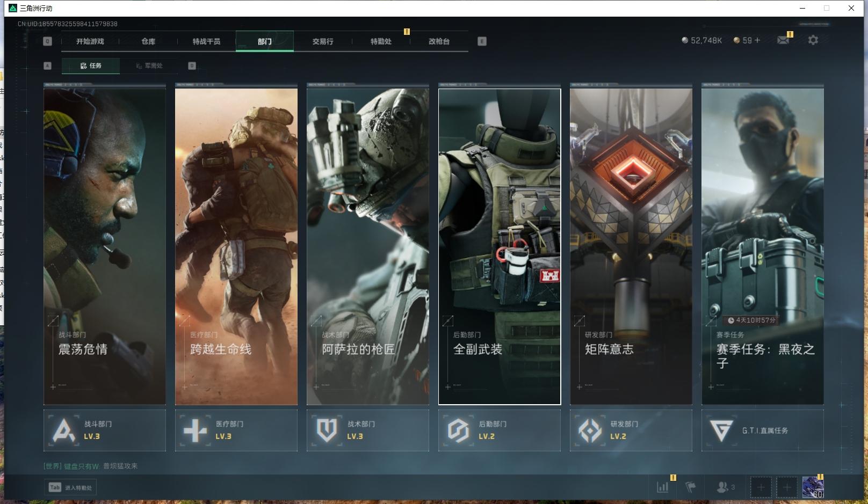Click the LV.2 level text under 后勤部门
This screenshot has width=868, height=504.
click(487, 436)
